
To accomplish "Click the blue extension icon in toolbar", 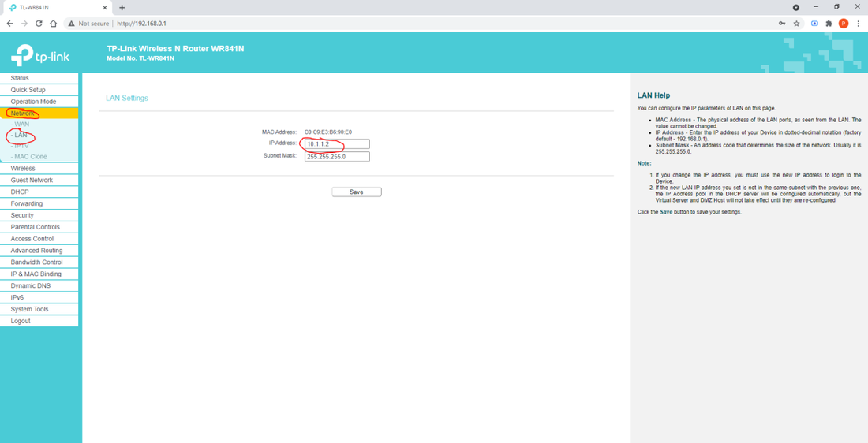I will click(x=814, y=24).
